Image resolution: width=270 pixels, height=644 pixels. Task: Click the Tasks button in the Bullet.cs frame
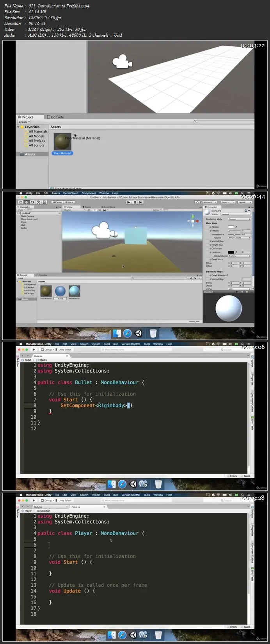246,476
